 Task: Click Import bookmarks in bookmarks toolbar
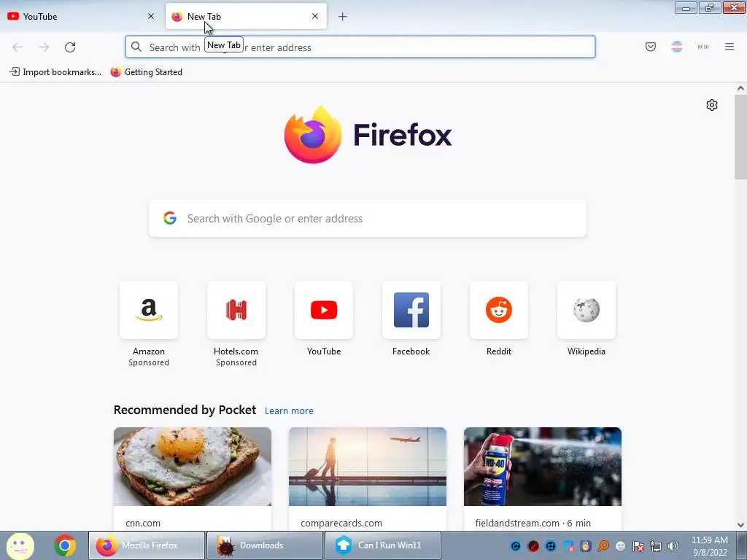tap(55, 72)
